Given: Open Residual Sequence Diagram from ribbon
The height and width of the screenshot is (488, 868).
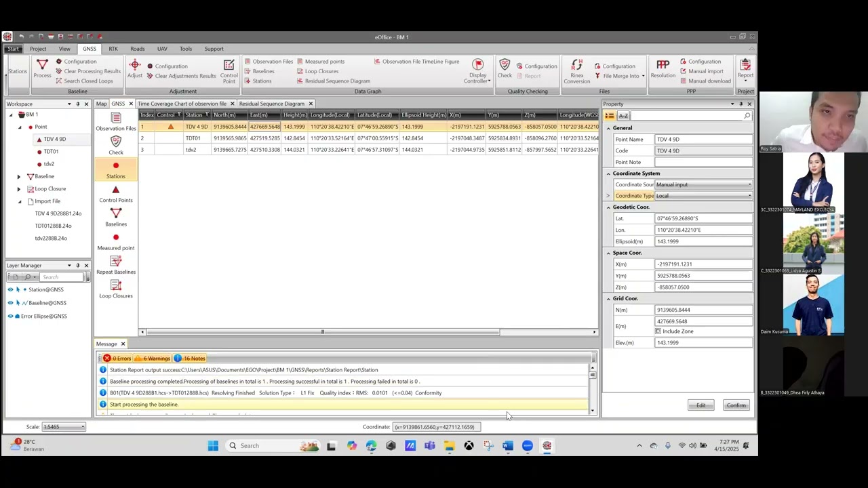Looking at the screenshot, I should click(333, 81).
